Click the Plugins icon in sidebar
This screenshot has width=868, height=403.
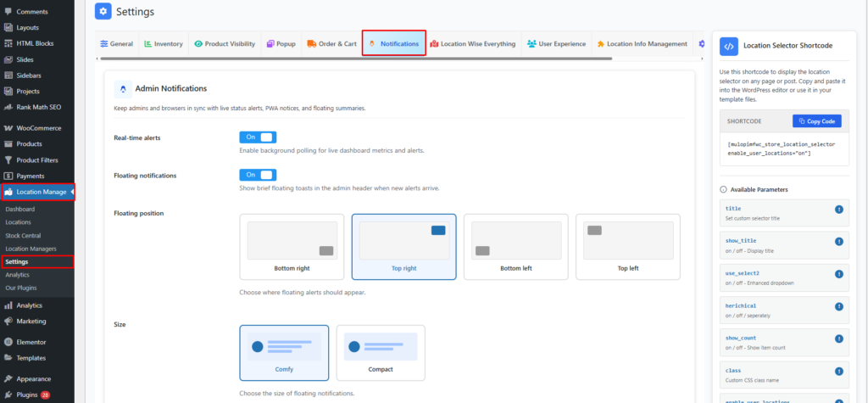(8, 395)
